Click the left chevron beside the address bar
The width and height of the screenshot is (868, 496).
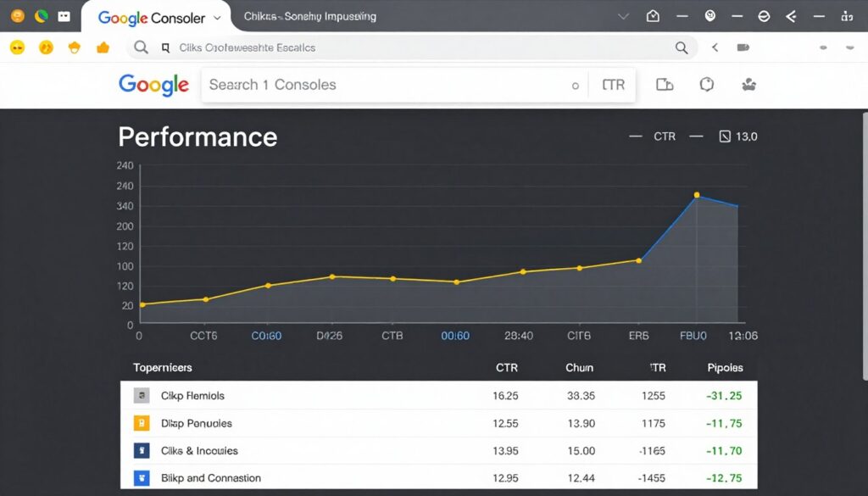pos(715,48)
